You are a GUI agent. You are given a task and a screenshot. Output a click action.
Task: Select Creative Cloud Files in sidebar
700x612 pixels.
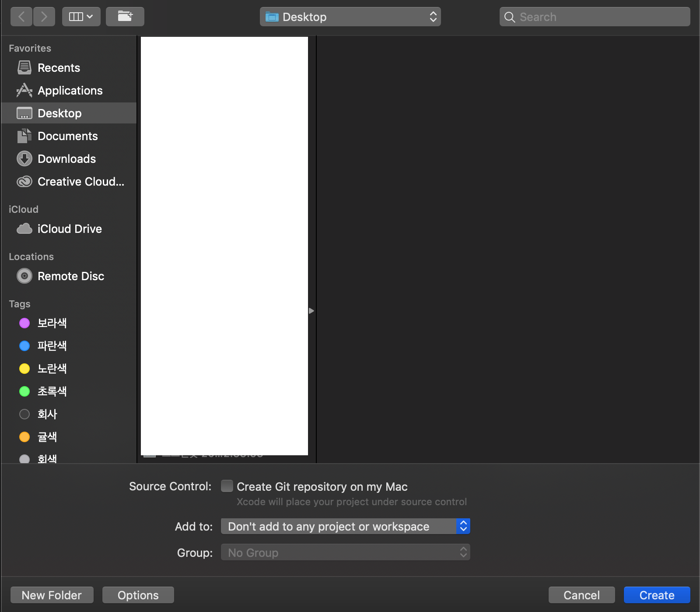[x=69, y=182]
